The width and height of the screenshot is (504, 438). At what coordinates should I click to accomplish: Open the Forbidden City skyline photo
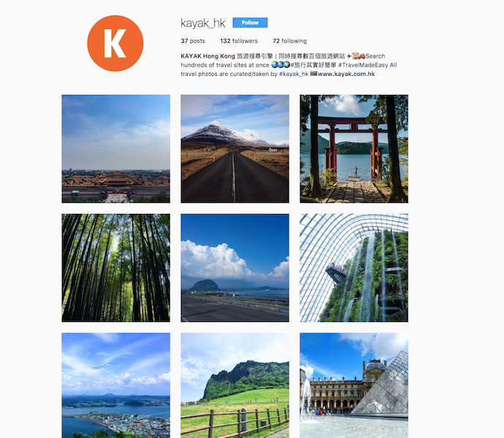point(115,149)
